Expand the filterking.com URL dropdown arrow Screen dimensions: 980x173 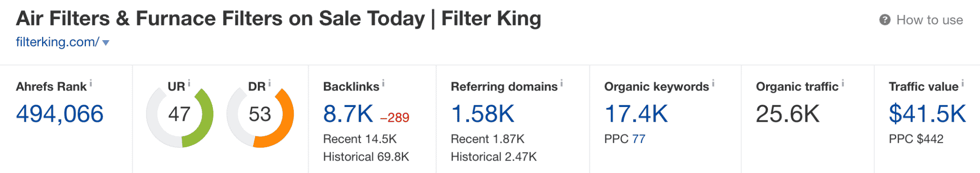[x=106, y=43]
